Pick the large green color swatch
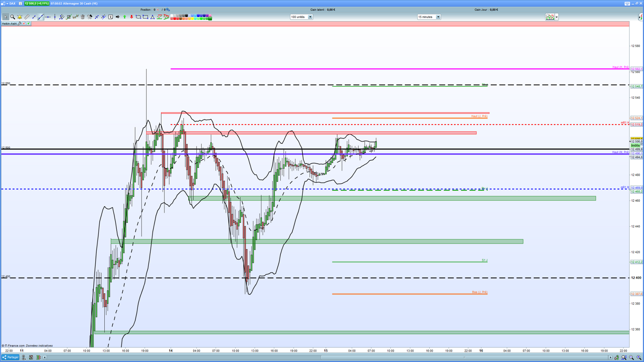The width and height of the screenshot is (644, 362). point(210,18)
